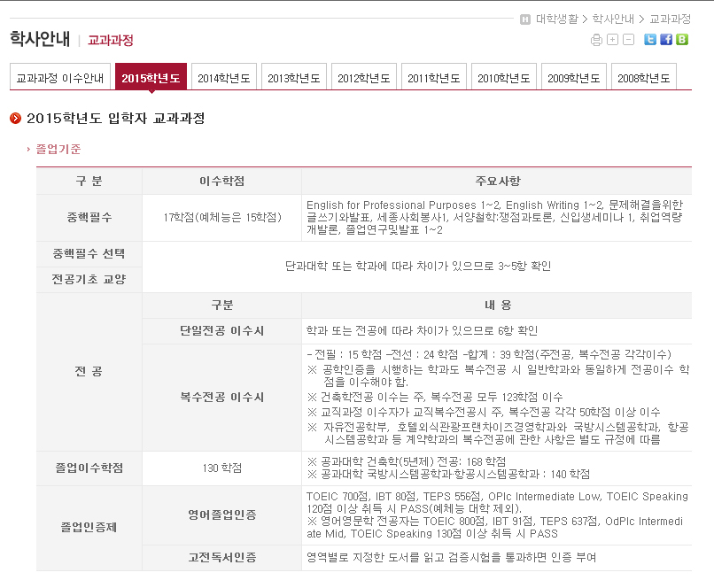The height and width of the screenshot is (588, 714).
Task: Click the green blog share icon
Action: [683, 40]
